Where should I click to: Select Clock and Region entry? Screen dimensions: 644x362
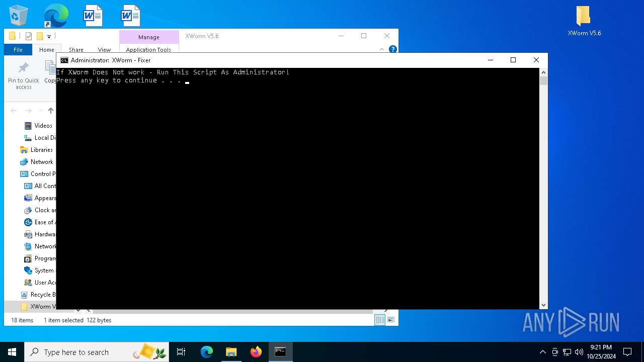[x=39, y=210]
